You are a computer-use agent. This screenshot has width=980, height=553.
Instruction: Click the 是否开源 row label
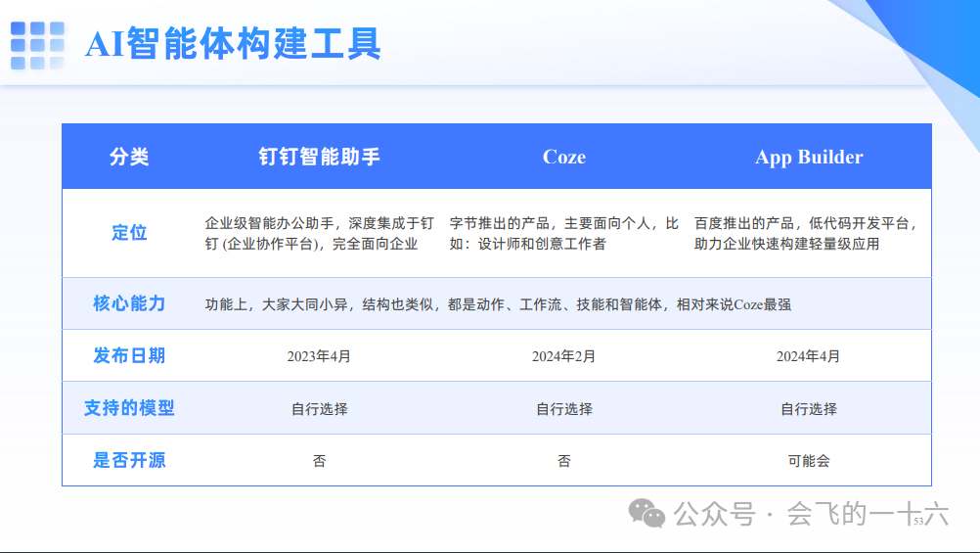pyautogui.click(x=129, y=460)
